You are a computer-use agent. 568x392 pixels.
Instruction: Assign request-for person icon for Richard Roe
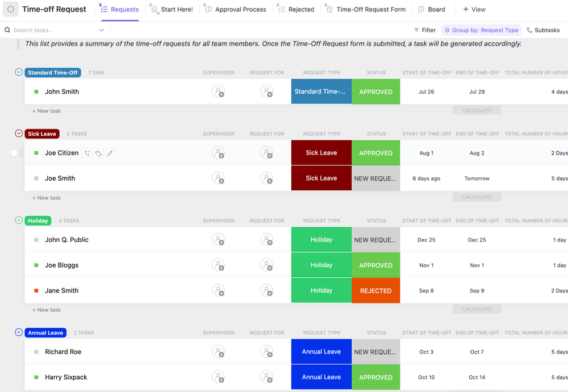point(266,352)
